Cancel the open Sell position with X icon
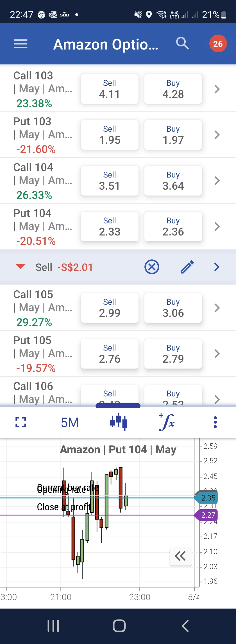This screenshot has width=236, height=644. [152, 267]
